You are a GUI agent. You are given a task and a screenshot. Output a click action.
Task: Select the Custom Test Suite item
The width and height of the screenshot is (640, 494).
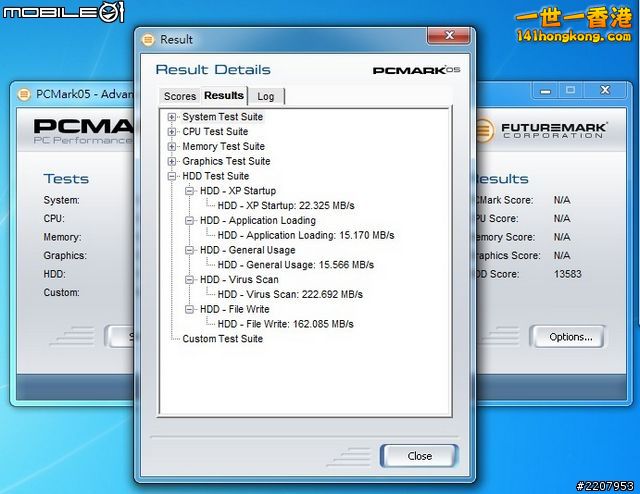222,339
